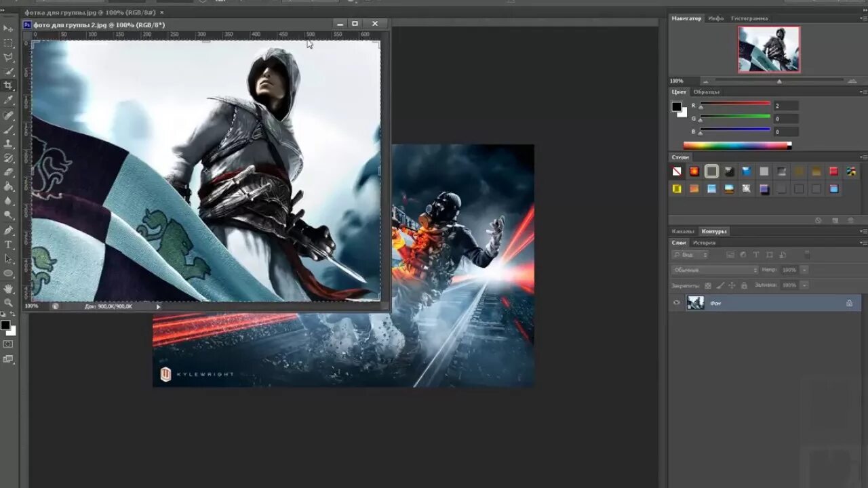Select the Hand tool
Screen dimensions: 868x488
pos(8,288)
